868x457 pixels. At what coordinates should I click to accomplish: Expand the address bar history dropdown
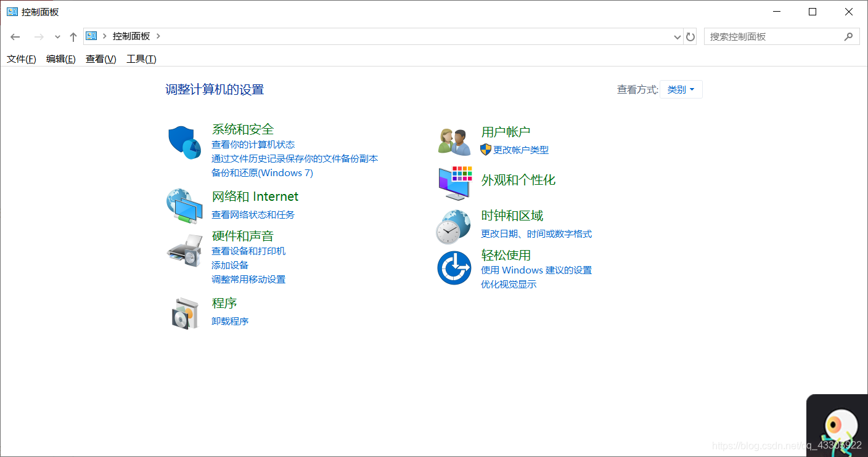678,37
